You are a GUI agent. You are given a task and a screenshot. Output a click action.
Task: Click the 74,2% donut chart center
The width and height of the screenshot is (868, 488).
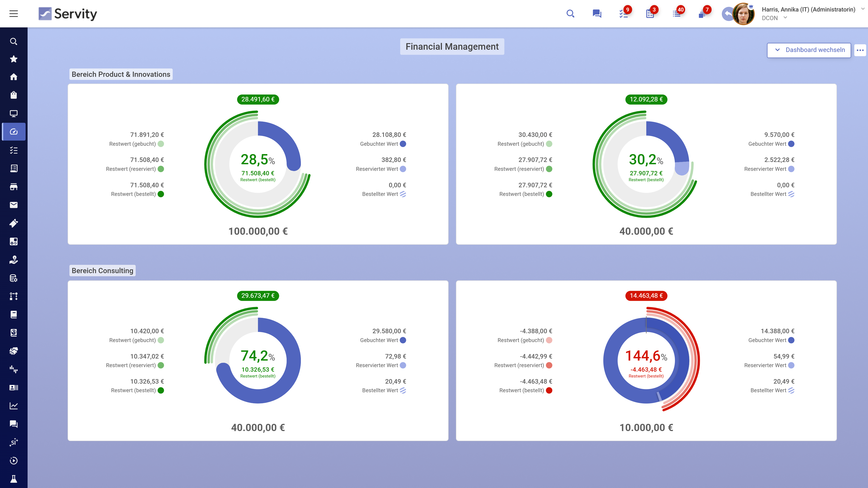258,361
